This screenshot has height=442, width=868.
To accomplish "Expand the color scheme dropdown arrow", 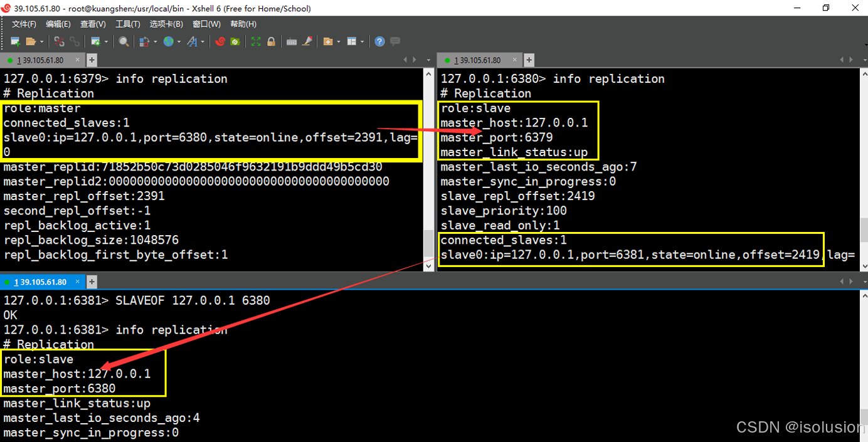I will [156, 41].
